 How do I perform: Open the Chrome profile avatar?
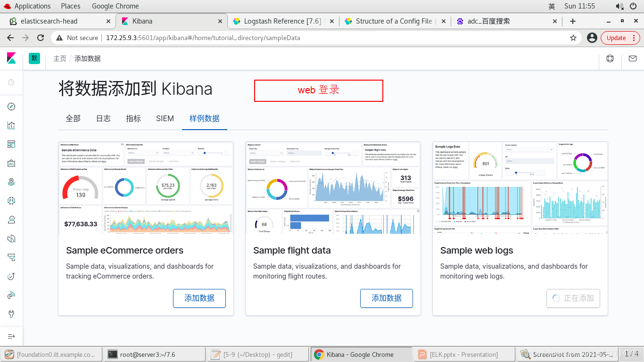tap(592, 38)
